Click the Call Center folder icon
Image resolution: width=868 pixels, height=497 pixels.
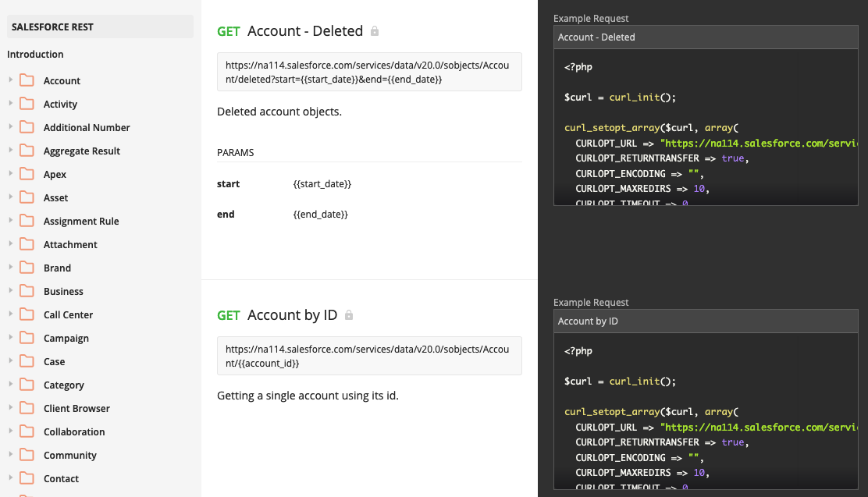pyautogui.click(x=27, y=314)
